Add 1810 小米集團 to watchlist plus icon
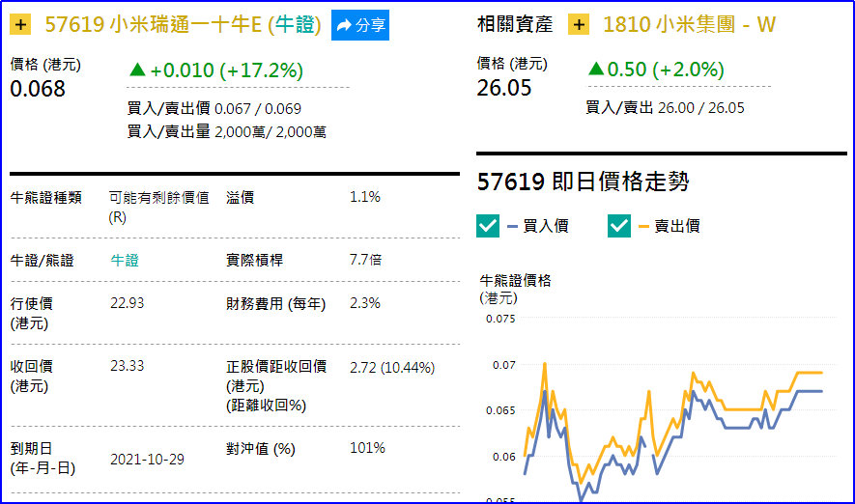 (579, 24)
